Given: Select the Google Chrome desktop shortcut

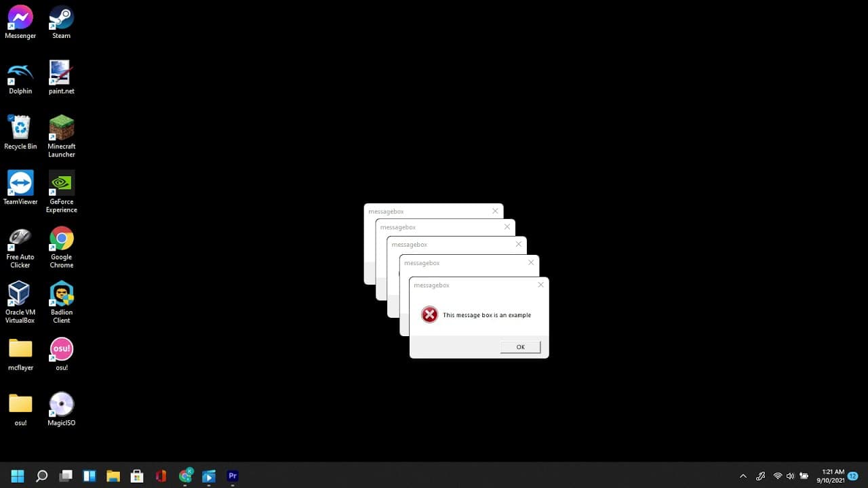Looking at the screenshot, I should coord(61,248).
